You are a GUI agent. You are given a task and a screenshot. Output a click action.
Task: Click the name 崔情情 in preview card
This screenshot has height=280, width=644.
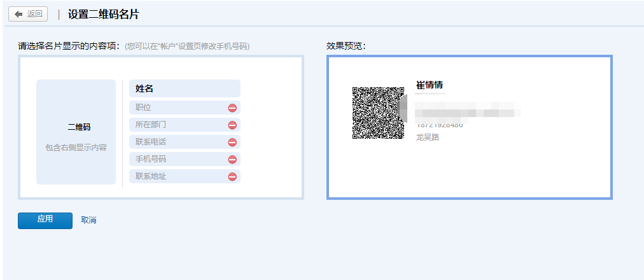pyautogui.click(x=430, y=85)
